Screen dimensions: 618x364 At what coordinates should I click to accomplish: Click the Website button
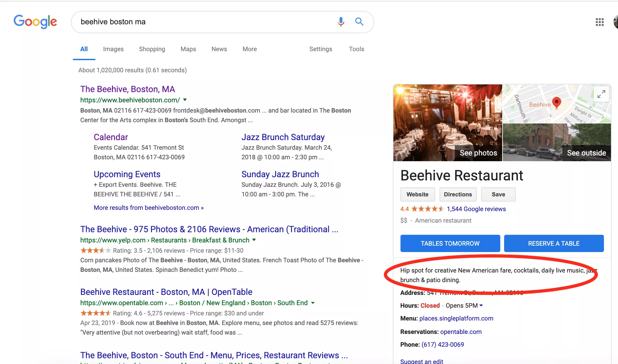pyautogui.click(x=417, y=194)
